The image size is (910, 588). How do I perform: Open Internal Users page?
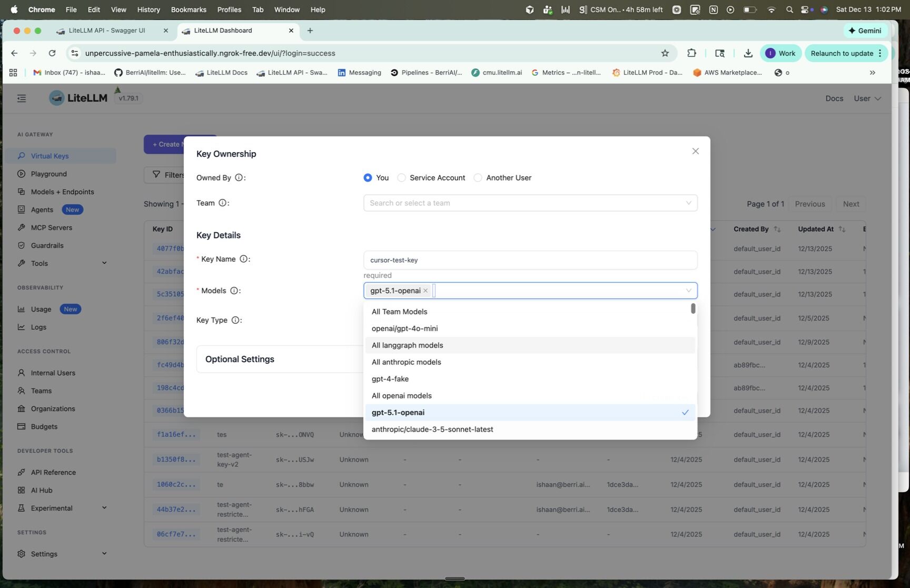53,373
